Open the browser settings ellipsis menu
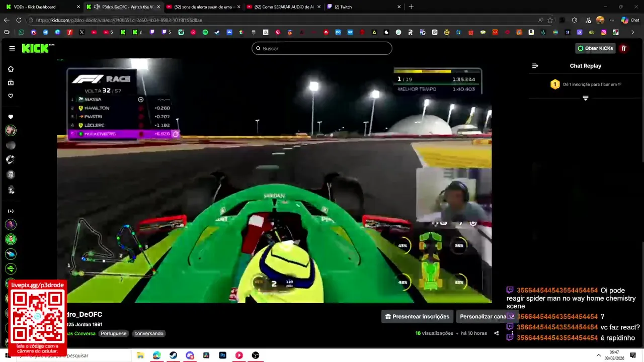The height and width of the screenshot is (362, 644). click(x=612, y=20)
